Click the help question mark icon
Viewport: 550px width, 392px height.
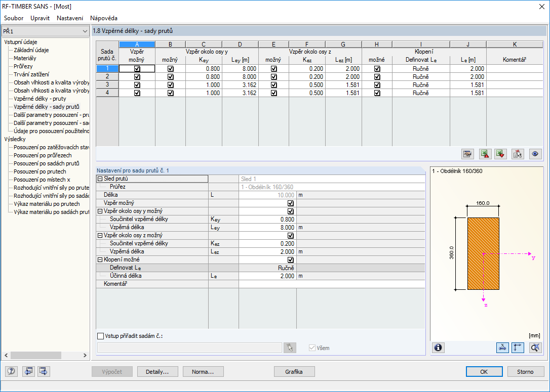(x=11, y=372)
